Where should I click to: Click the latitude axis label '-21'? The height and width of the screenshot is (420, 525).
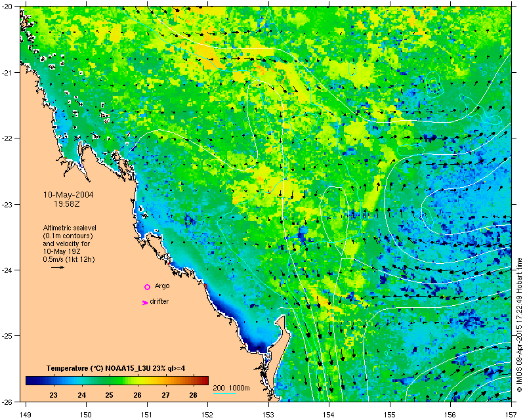(7, 73)
